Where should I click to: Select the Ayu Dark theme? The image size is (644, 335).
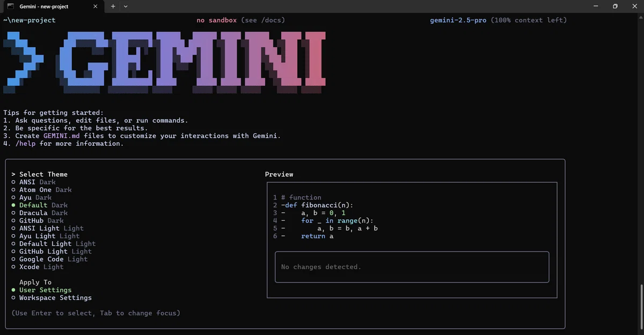coord(31,197)
